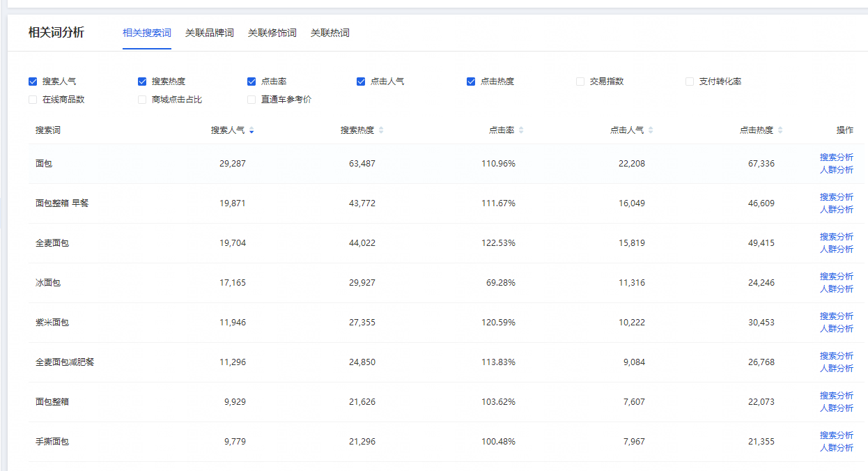Click 搜索分析 link for 冰面包

(x=836, y=277)
